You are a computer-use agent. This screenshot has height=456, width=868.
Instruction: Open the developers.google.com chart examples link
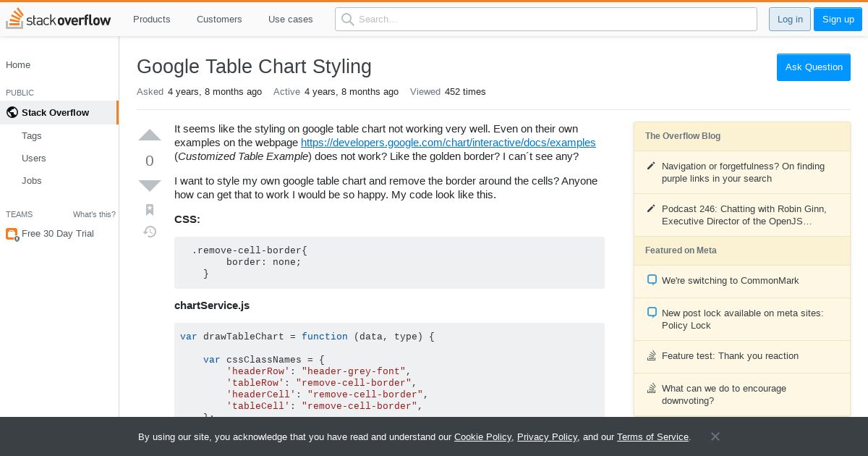pos(448,143)
